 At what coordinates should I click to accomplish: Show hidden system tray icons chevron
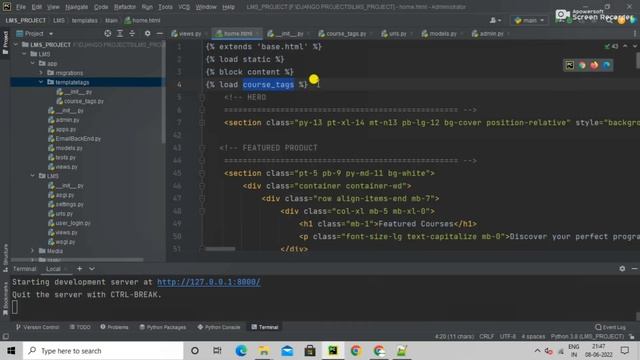pyautogui.click(x=537, y=351)
